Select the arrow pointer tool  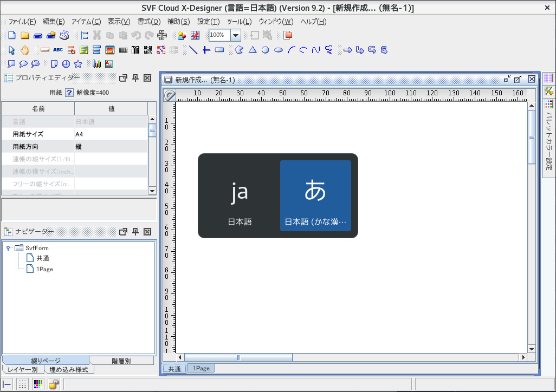tap(12, 50)
